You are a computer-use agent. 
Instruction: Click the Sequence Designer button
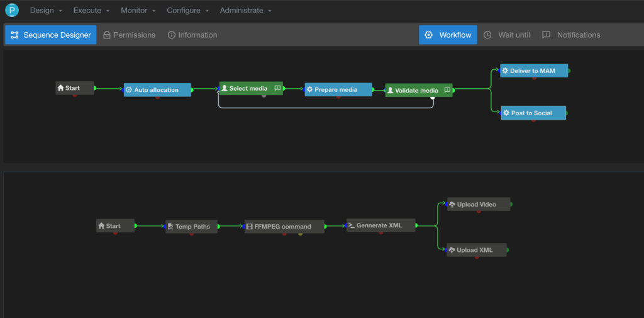[x=51, y=35]
